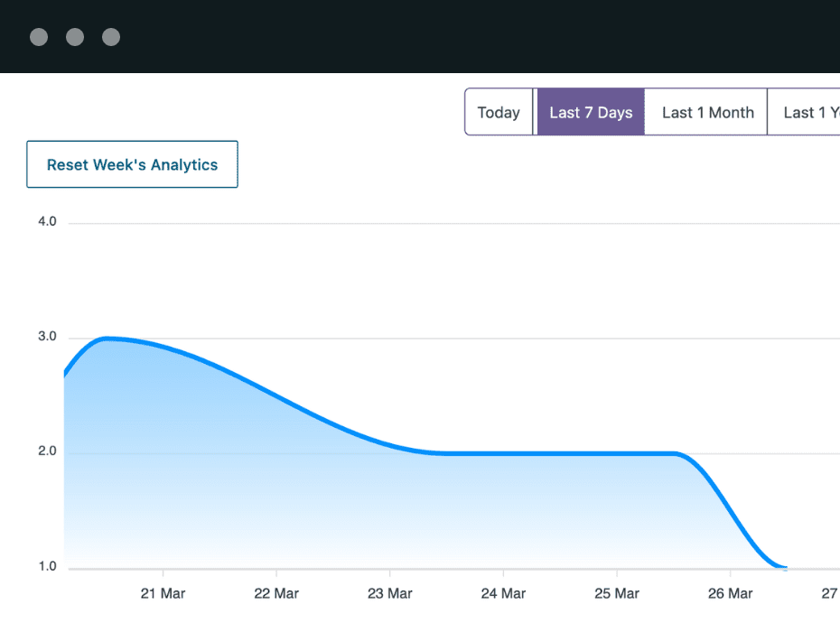Click the 4.0 y-axis label

[x=47, y=222]
